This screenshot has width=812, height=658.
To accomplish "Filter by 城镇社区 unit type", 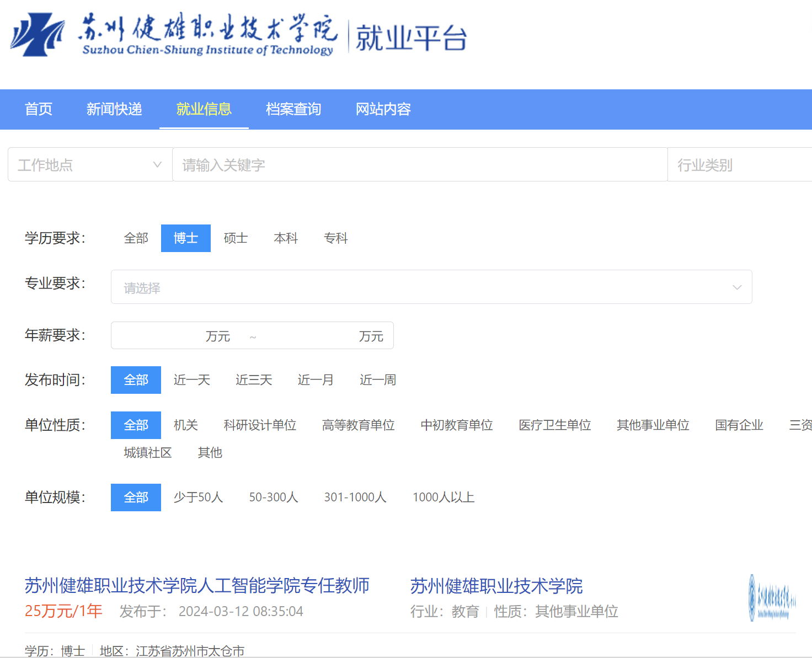I will pyautogui.click(x=148, y=453).
